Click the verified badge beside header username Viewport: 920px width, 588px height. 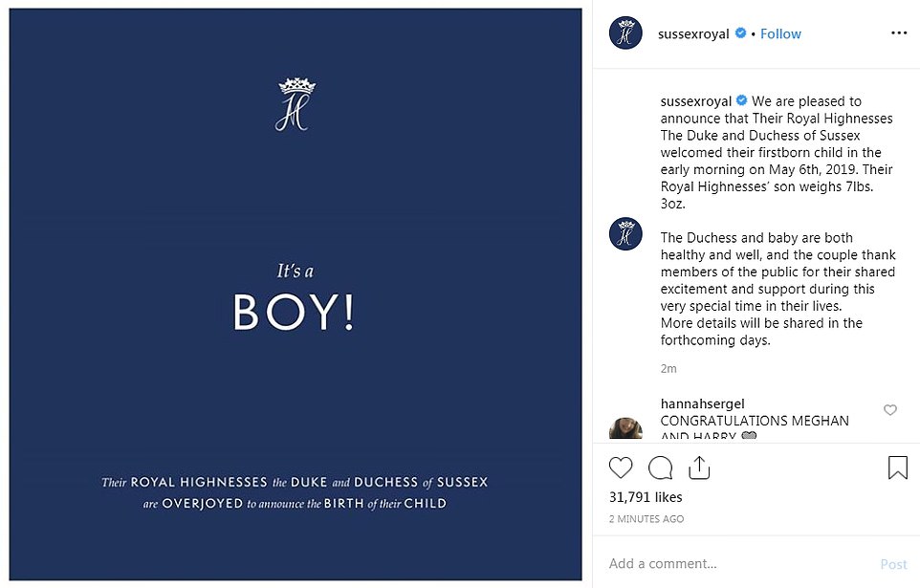point(739,33)
